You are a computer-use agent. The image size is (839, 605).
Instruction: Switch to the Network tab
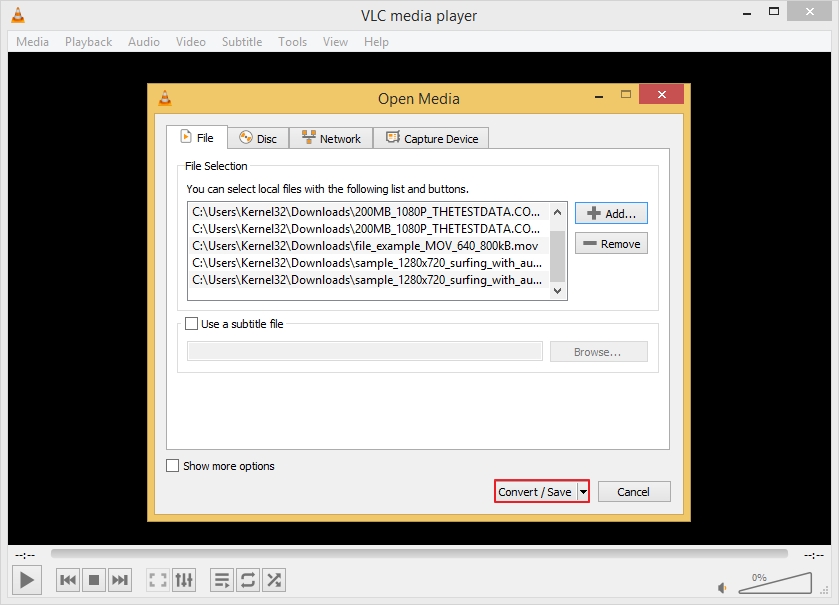point(331,138)
